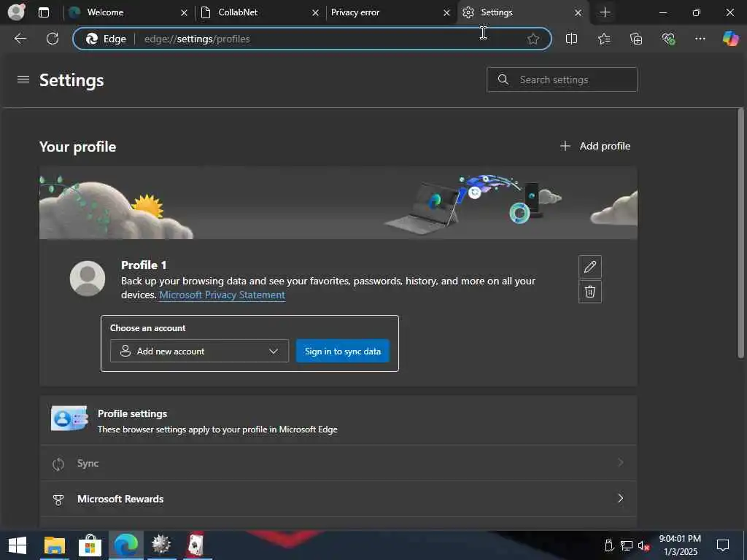The image size is (747, 560).
Task: Click the address bar URL
Action: pos(197,39)
